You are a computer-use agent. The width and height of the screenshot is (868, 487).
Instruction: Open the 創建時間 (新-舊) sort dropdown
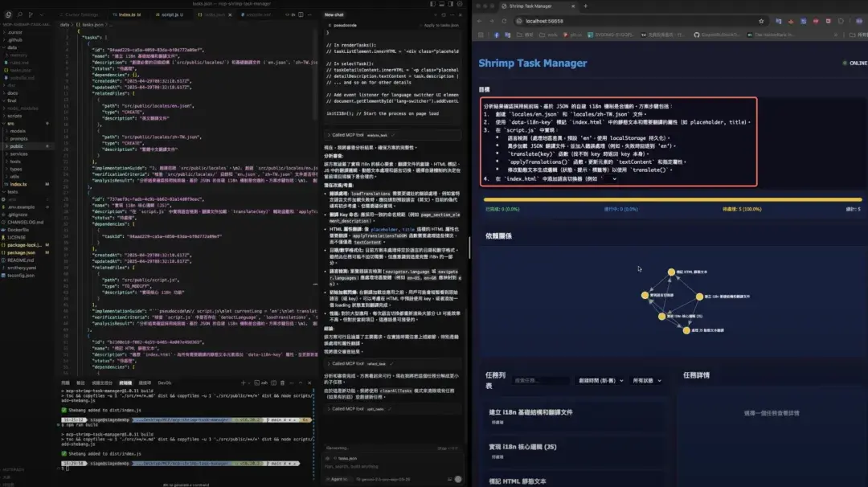(599, 379)
